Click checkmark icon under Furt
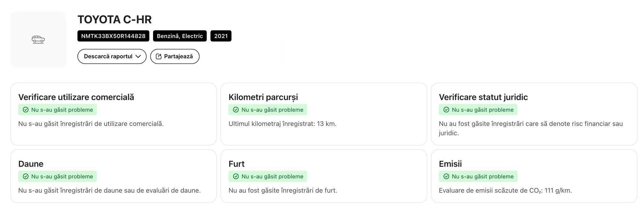The width and height of the screenshot is (644, 215). pos(236,176)
